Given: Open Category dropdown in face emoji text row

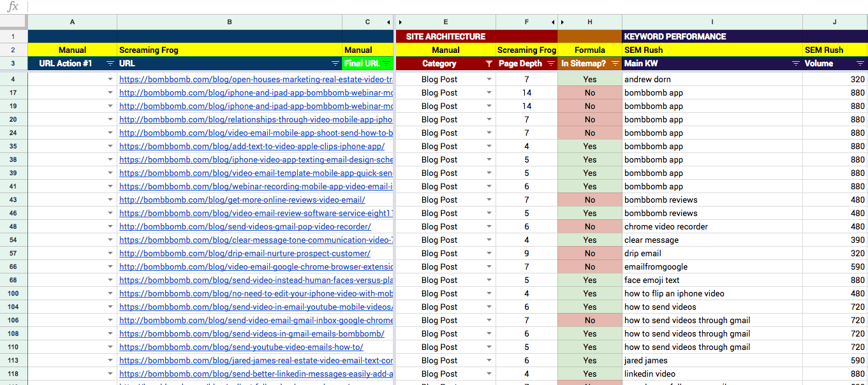Looking at the screenshot, I should [x=489, y=280].
